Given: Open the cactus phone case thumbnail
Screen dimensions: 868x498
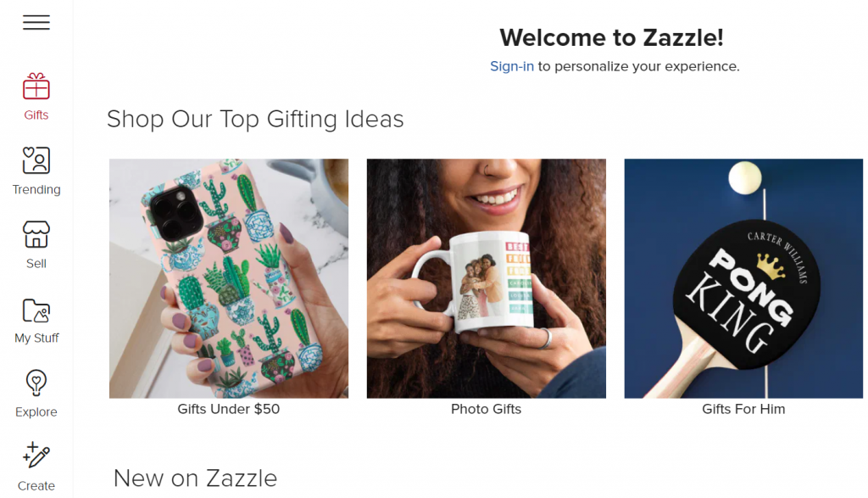Looking at the screenshot, I should point(229,278).
